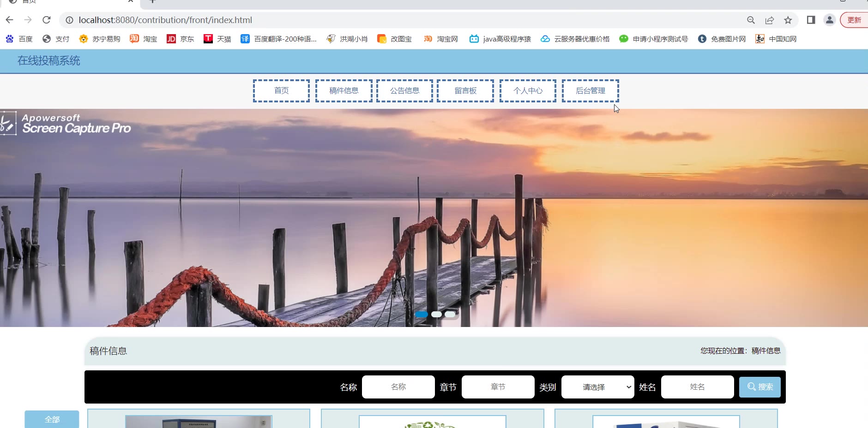Image resolution: width=868 pixels, height=428 pixels.
Task: Click the 搜索 search button
Action: 759,387
